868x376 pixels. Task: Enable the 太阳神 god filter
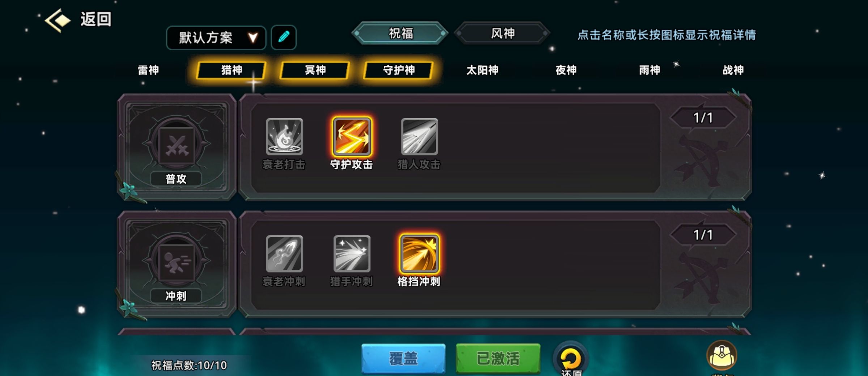482,70
